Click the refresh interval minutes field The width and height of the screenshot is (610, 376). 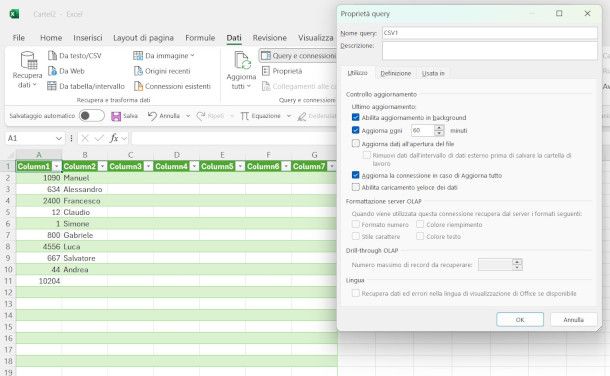pyautogui.click(x=422, y=130)
